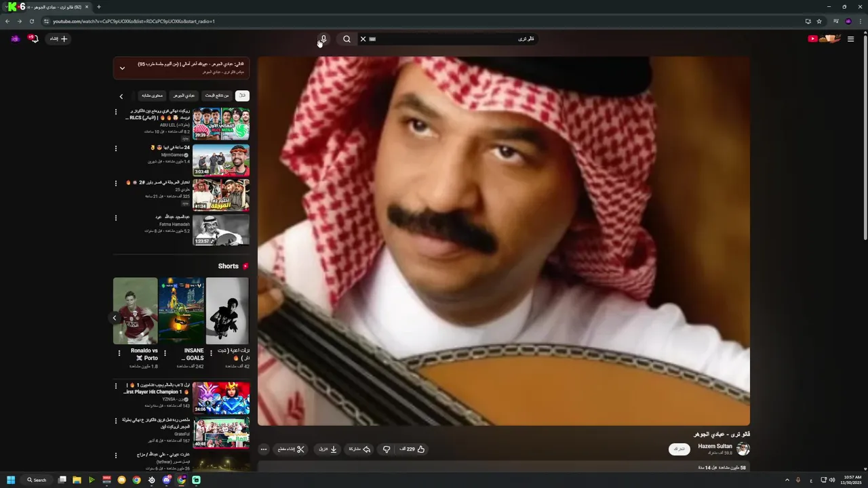Click the Download button below the video

(x=328, y=449)
